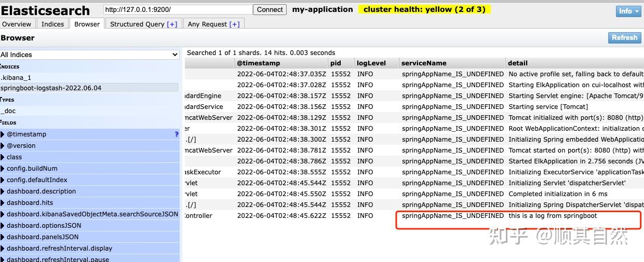Select row 'Started ElkApplication in 2.756 seconds'
Viewport: 644px width, 262px height.
point(414,161)
